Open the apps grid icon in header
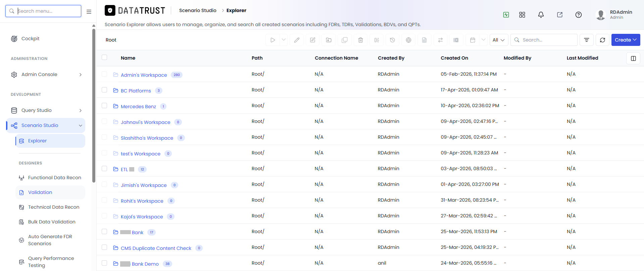The height and width of the screenshot is (271, 644). (522, 15)
